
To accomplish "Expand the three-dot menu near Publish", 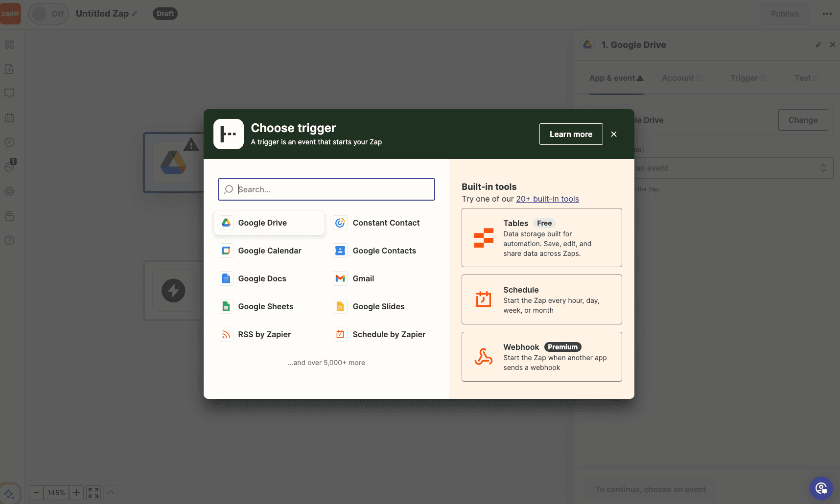I will pyautogui.click(x=827, y=14).
